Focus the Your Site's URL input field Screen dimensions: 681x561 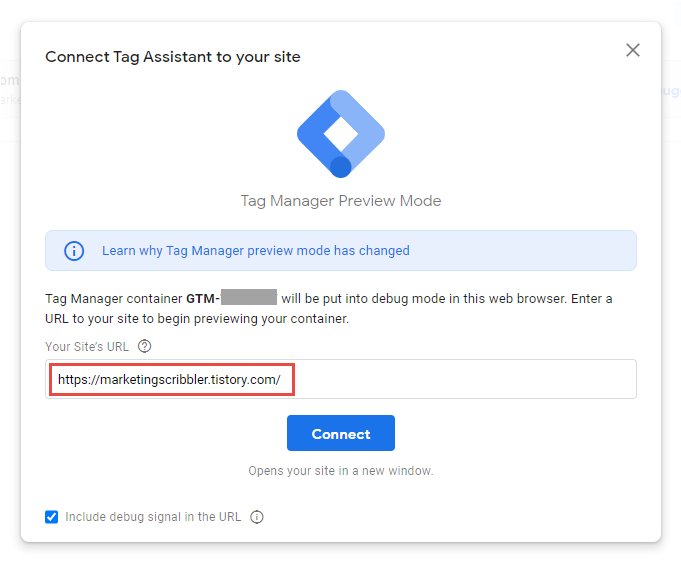[x=341, y=379]
